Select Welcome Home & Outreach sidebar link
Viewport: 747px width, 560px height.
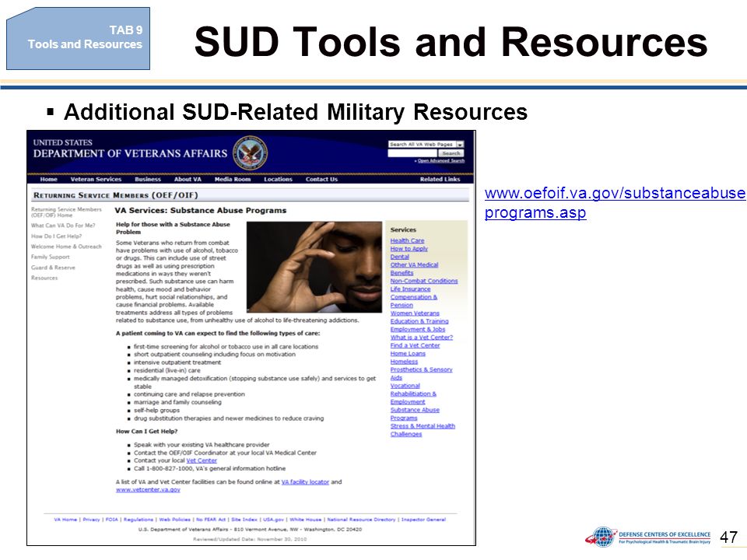(x=66, y=247)
